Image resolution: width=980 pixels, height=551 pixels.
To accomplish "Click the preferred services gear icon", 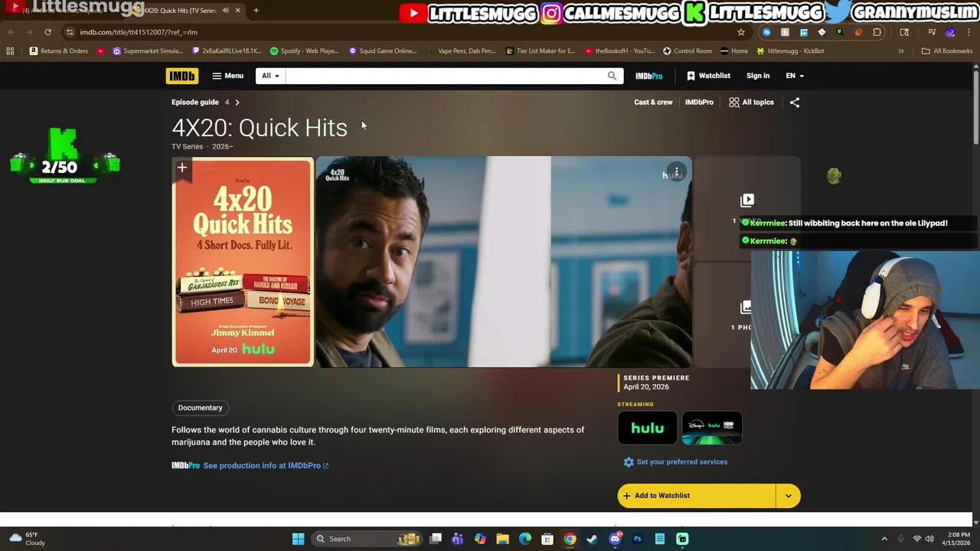I will (629, 462).
